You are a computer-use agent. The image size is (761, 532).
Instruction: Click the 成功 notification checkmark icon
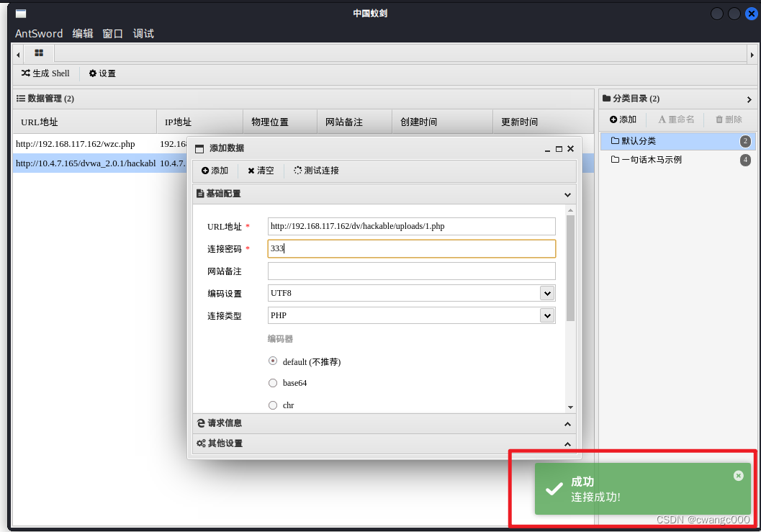coord(554,489)
